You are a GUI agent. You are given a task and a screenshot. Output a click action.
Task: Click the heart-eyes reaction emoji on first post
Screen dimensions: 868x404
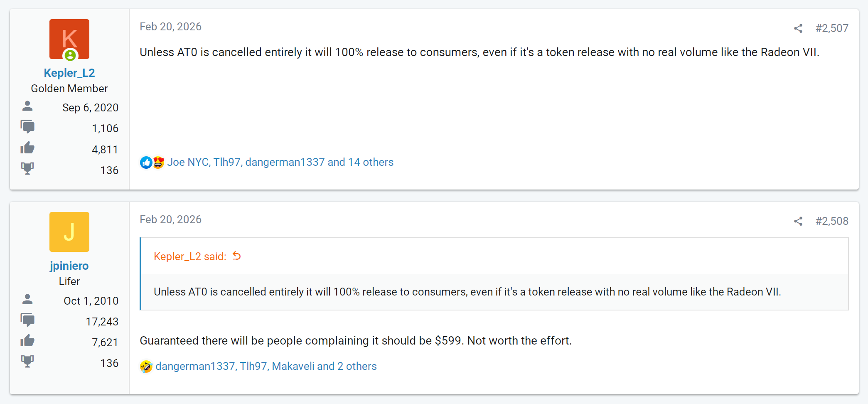point(158,163)
